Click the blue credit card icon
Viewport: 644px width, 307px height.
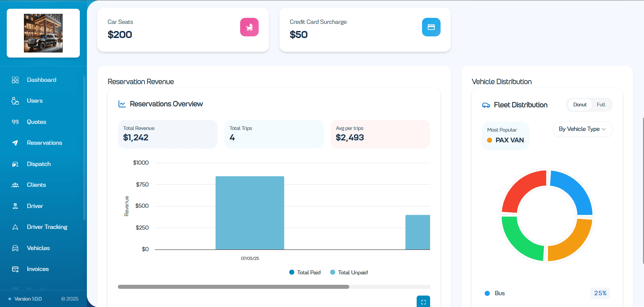tap(431, 27)
